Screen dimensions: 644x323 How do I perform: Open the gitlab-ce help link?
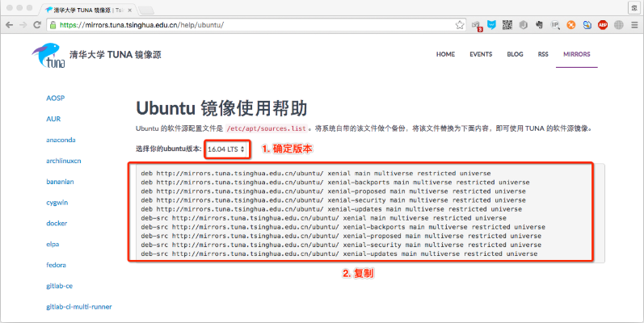tap(59, 286)
